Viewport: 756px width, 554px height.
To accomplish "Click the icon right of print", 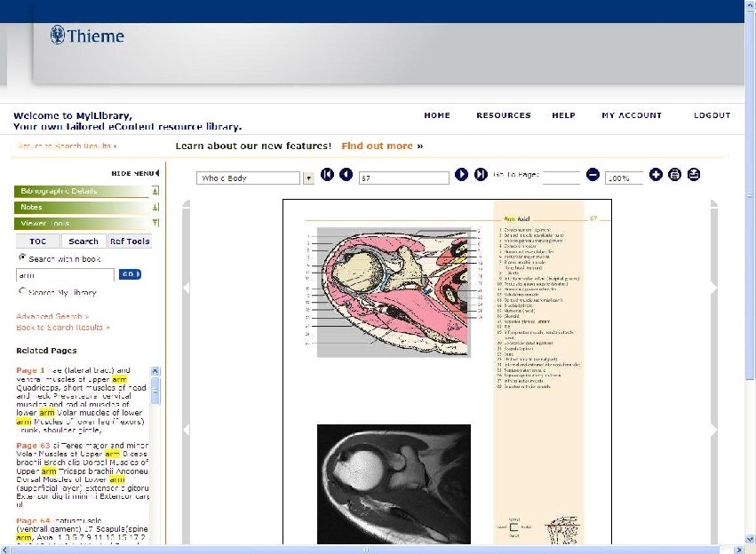I will point(694,175).
